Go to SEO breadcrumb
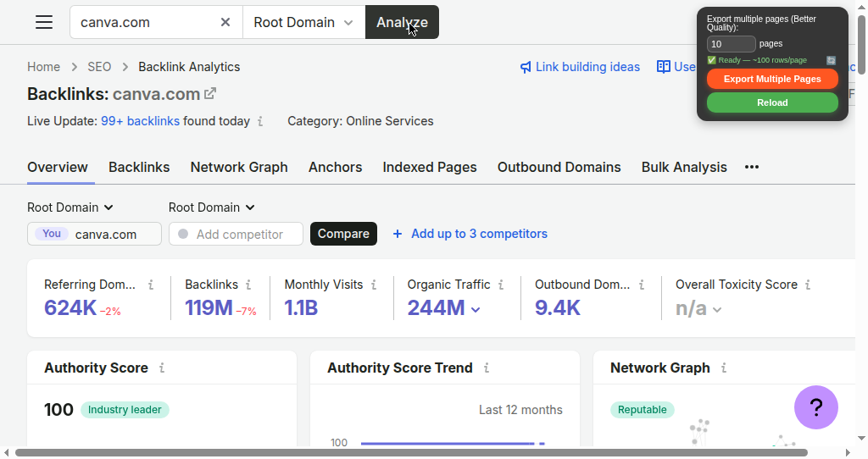 (x=99, y=67)
